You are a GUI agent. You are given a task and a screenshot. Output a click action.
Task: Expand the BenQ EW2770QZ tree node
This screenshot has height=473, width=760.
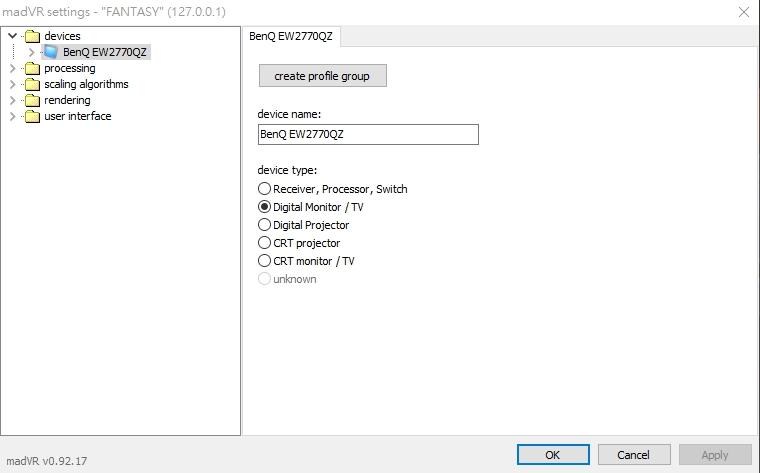pos(31,52)
